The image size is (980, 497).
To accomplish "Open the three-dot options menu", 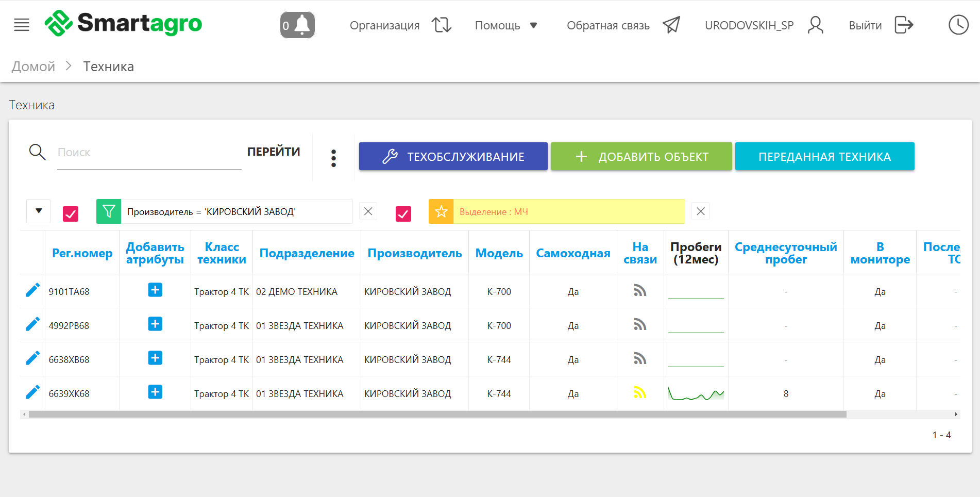I will pyautogui.click(x=333, y=158).
